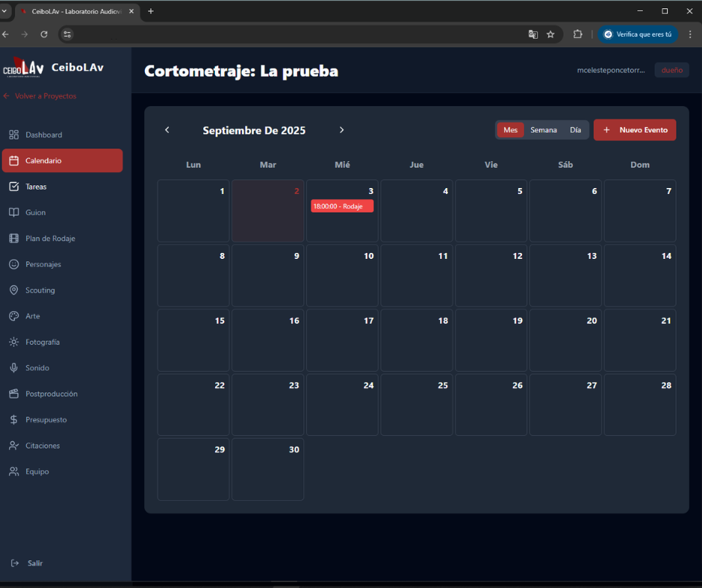Click the Guion book icon
This screenshot has height=588, width=702.
pyautogui.click(x=13, y=213)
